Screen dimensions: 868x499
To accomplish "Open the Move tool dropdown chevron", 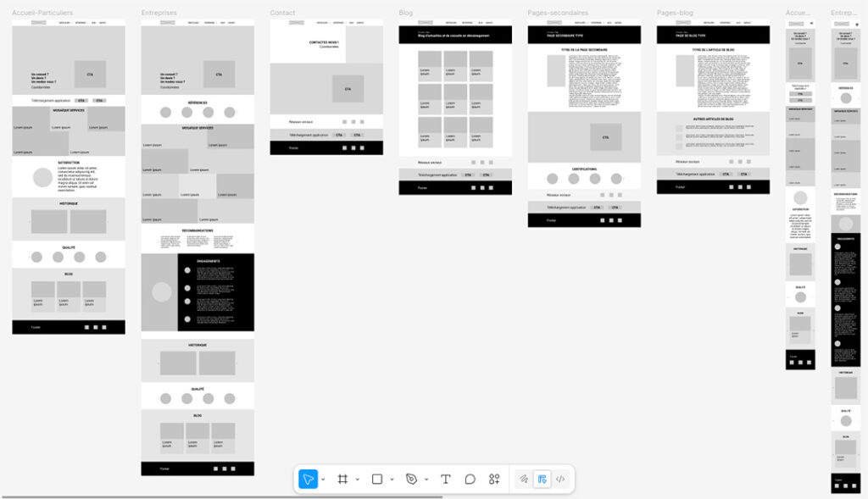I will coord(321,480).
